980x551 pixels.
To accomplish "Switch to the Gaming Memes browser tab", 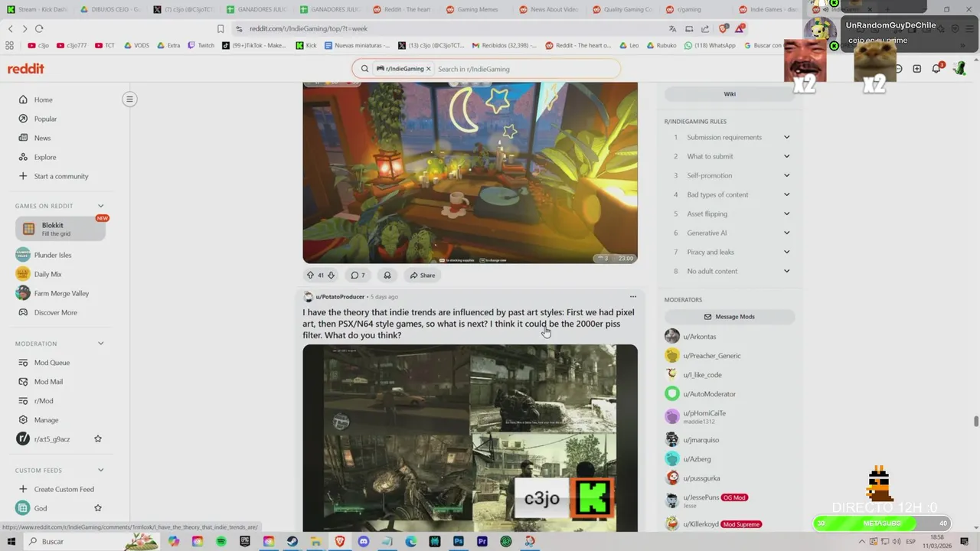I will click(475, 9).
